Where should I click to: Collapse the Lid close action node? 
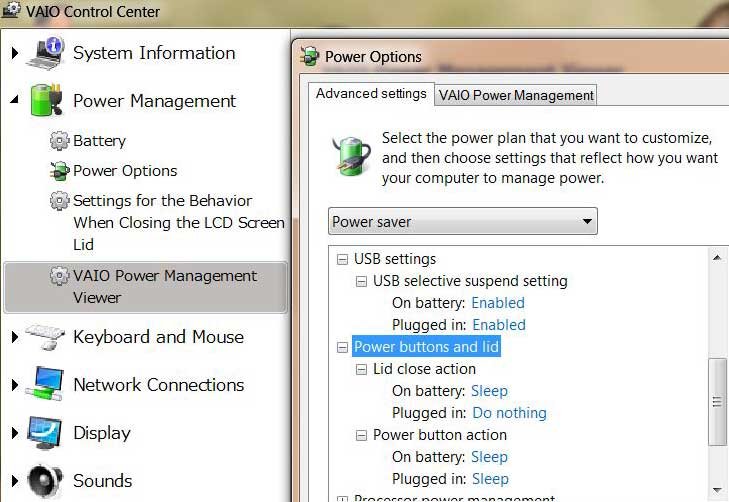[361, 370]
